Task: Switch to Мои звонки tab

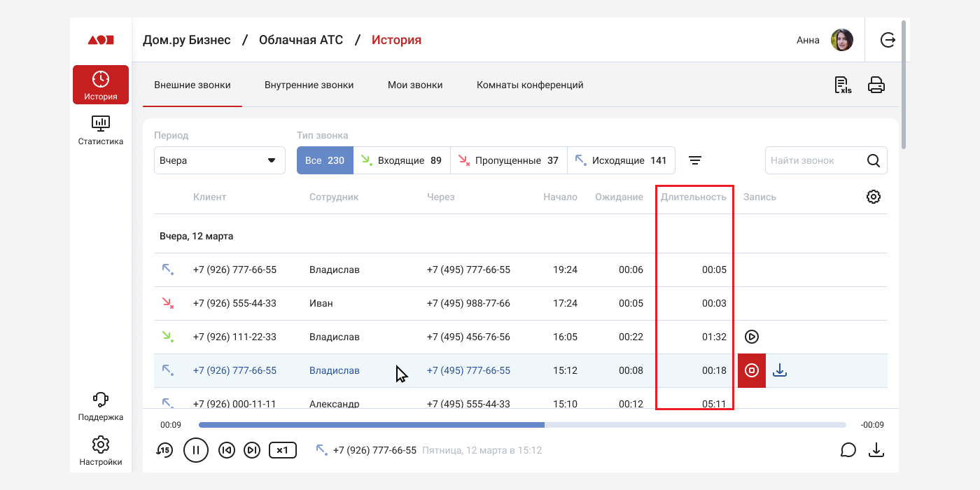Action: pyautogui.click(x=415, y=85)
